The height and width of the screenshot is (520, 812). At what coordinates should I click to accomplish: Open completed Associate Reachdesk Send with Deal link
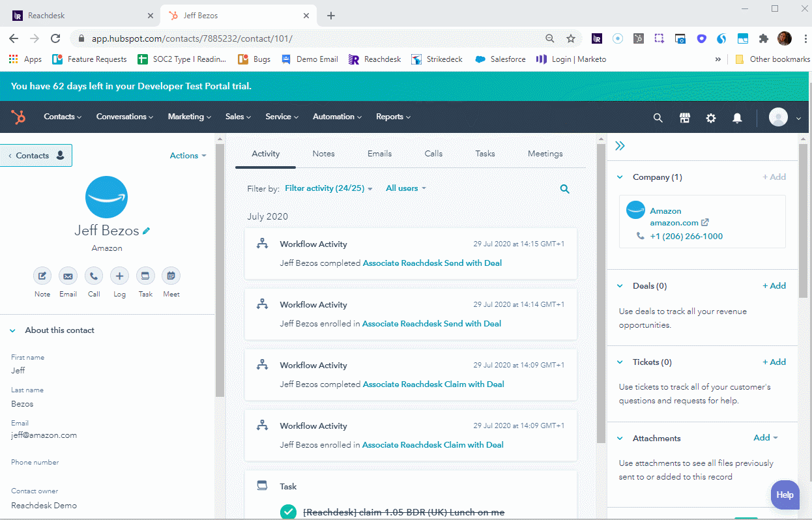click(x=432, y=263)
